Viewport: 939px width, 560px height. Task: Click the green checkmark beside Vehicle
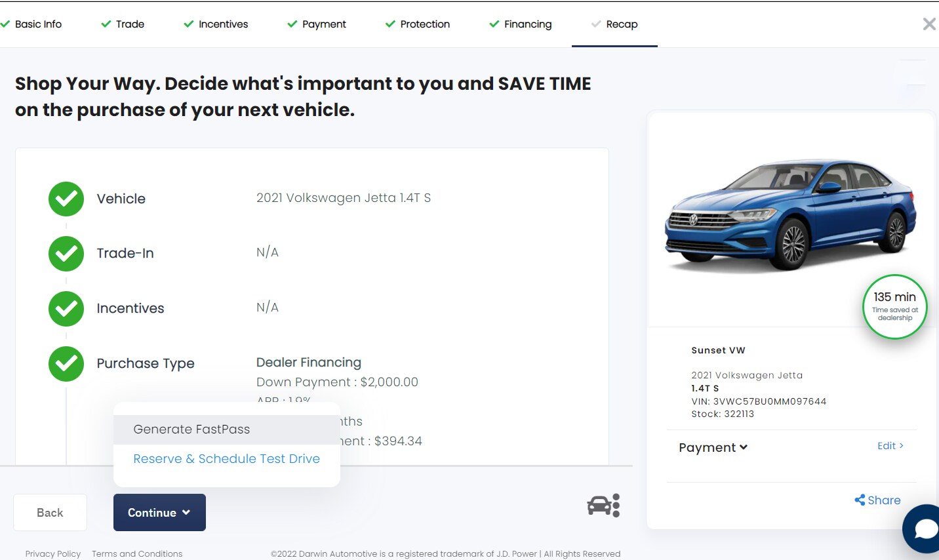pos(66,199)
